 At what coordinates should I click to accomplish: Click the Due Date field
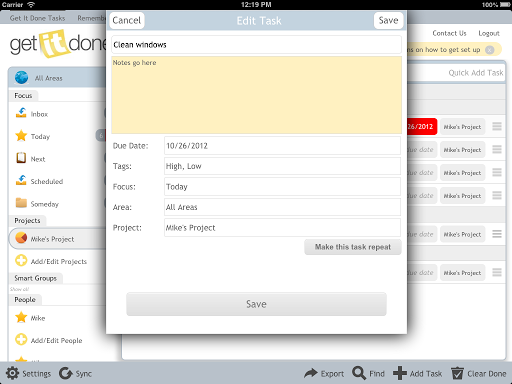(x=282, y=146)
